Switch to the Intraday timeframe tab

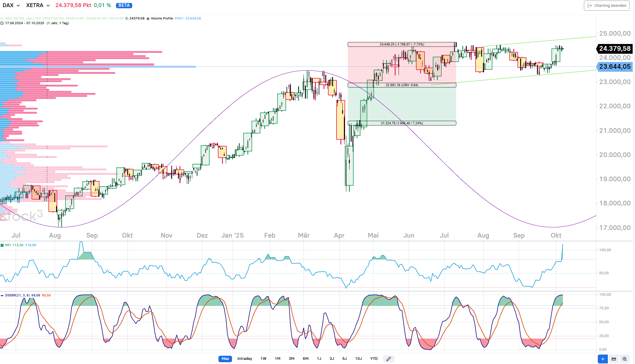pyautogui.click(x=244, y=359)
